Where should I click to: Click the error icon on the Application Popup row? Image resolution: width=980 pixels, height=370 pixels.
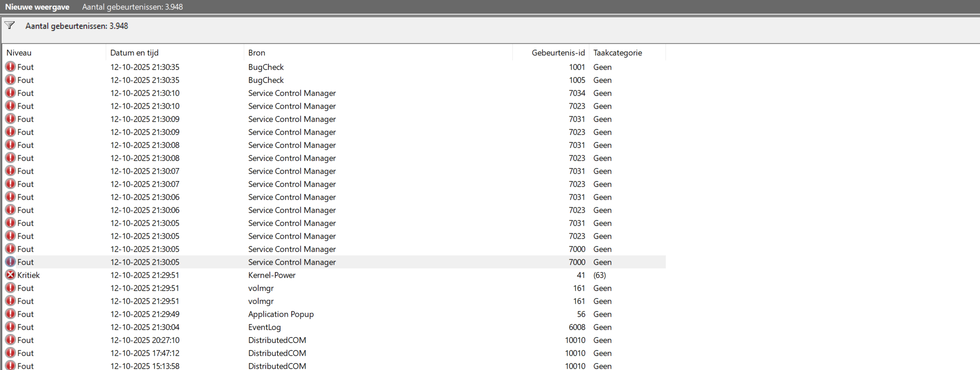(x=11, y=314)
